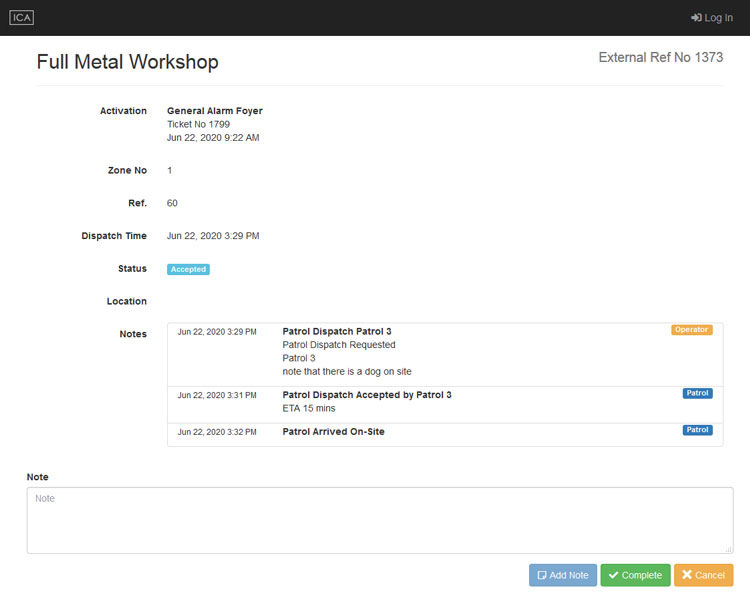
Task: Click the ICA logo in the header
Action: pyautogui.click(x=22, y=18)
